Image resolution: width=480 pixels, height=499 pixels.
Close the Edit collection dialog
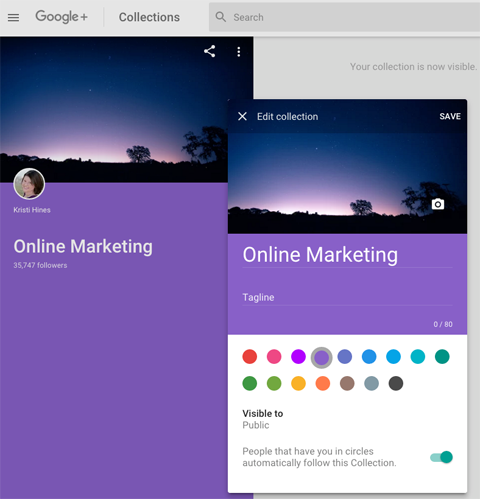tap(242, 116)
